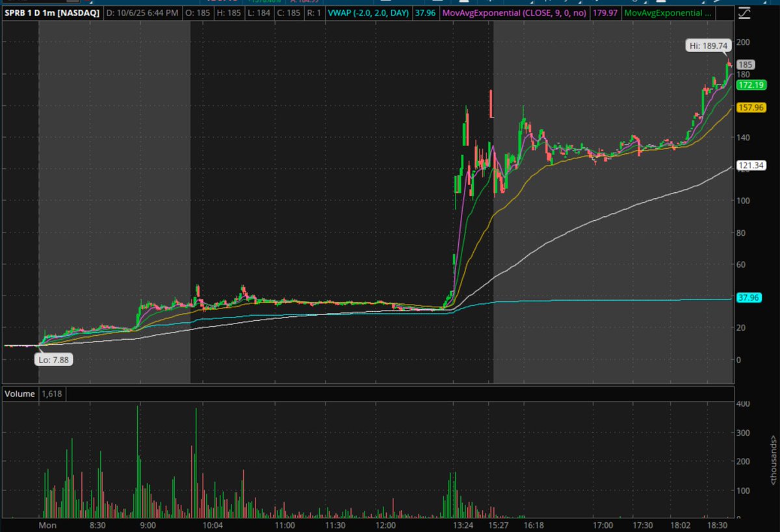
Task: Click the gray 185 last-price bubble
Action: 745,64
